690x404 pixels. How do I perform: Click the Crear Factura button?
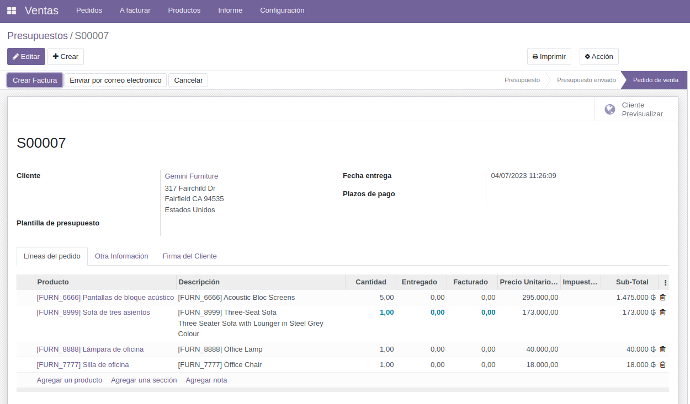click(35, 80)
